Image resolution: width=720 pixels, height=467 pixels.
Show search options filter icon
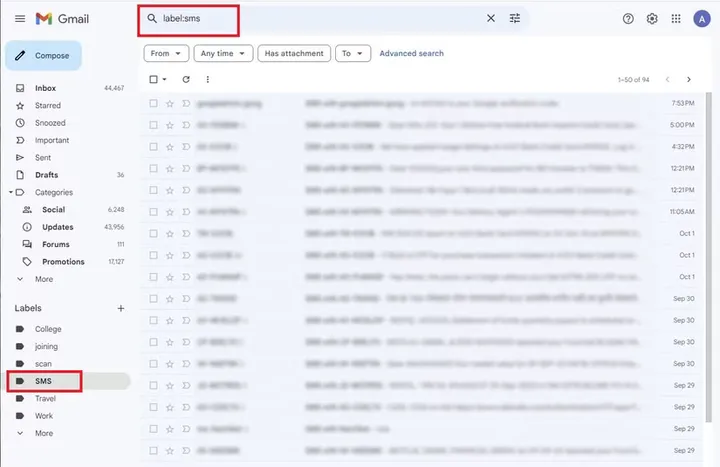point(515,18)
